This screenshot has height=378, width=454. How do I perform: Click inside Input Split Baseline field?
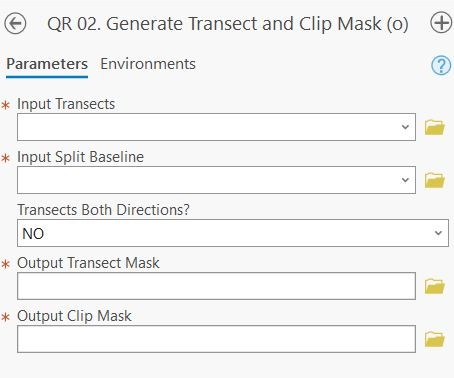tap(216, 180)
